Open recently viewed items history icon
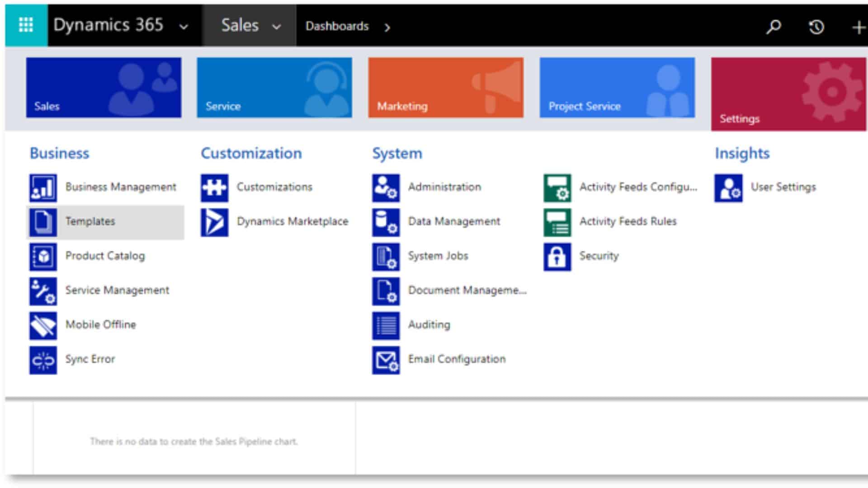 816,27
